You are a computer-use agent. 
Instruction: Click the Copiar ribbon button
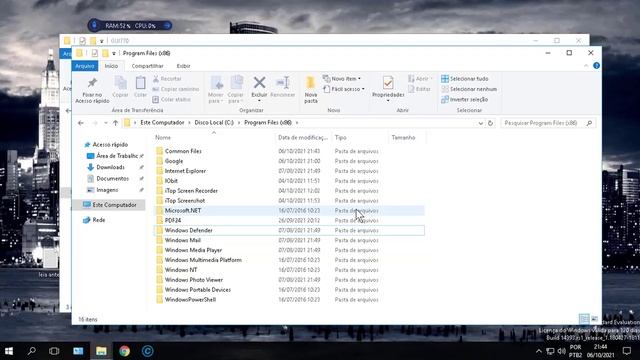pos(120,87)
